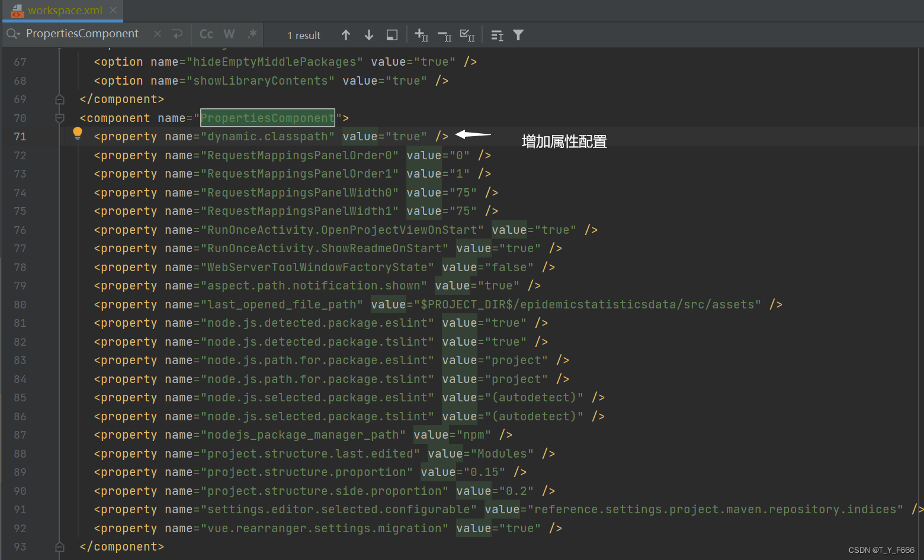
Task: Click "node.js.selected.package.eslint" text
Action: 317,397
